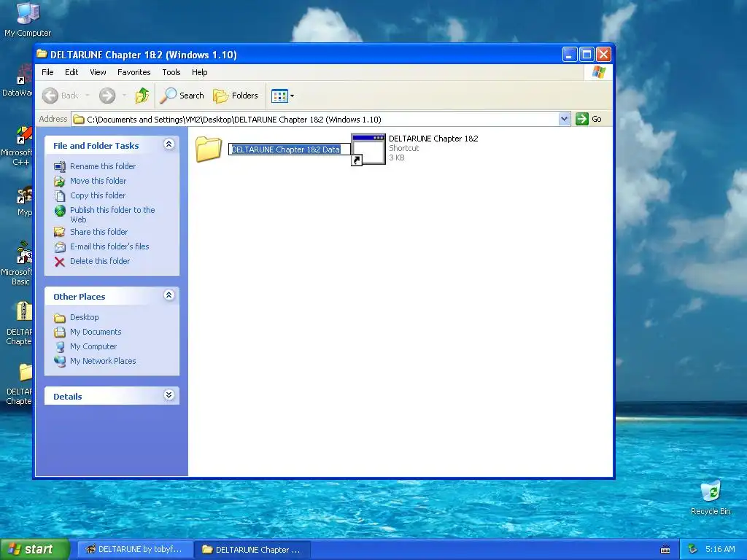Click Rename this folder
Viewport: 747px width, 560px height.
point(103,166)
